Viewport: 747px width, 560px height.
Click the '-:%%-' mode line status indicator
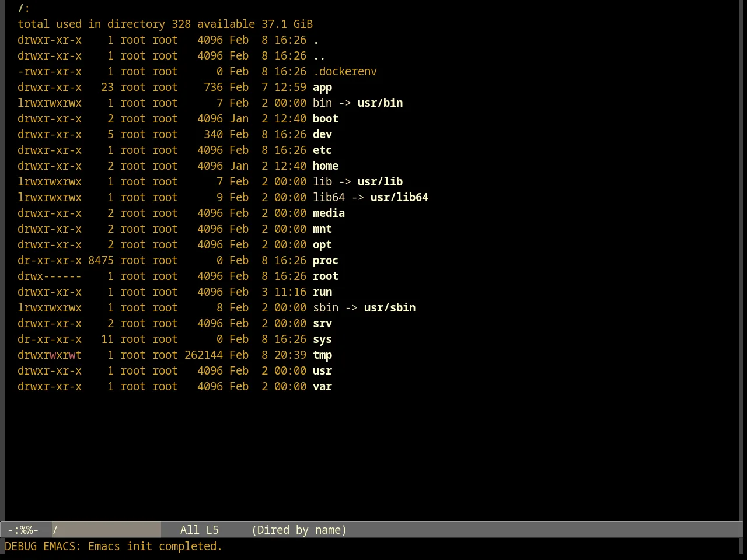tap(23, 530)
